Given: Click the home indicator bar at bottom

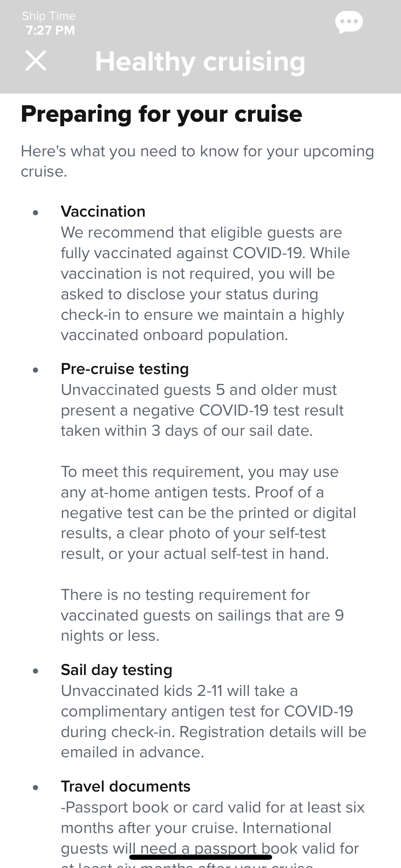Looking at the screenshot, I should pos(200,857).
